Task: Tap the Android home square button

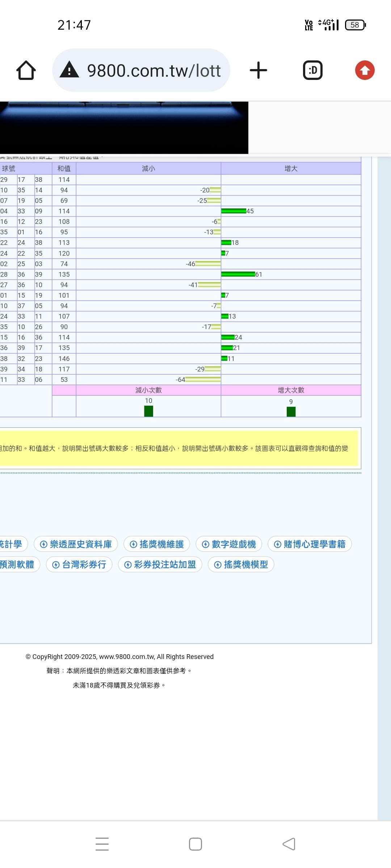Action: (195, 844)
